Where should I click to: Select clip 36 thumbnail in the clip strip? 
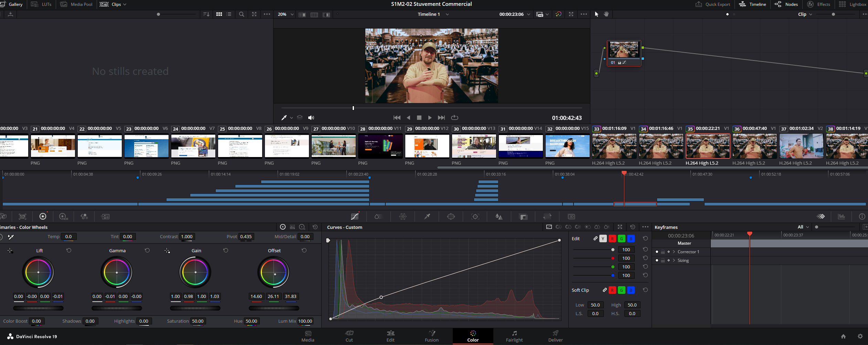click(754, 146)
